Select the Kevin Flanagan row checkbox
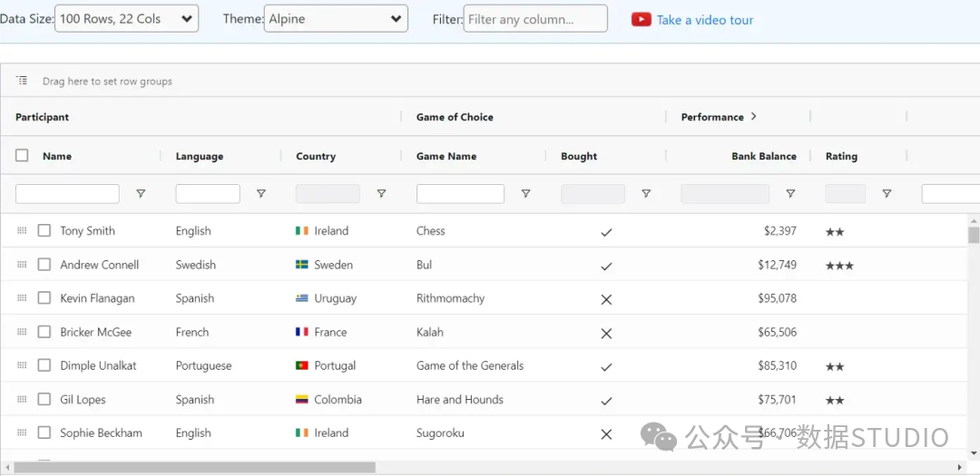980x476 pixels. [x=44, y=298]
